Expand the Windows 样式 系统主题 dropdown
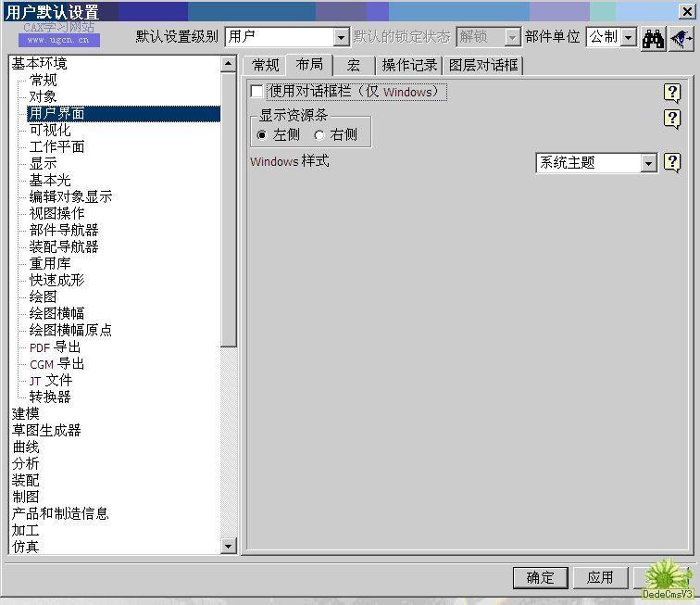 point(648,163)
